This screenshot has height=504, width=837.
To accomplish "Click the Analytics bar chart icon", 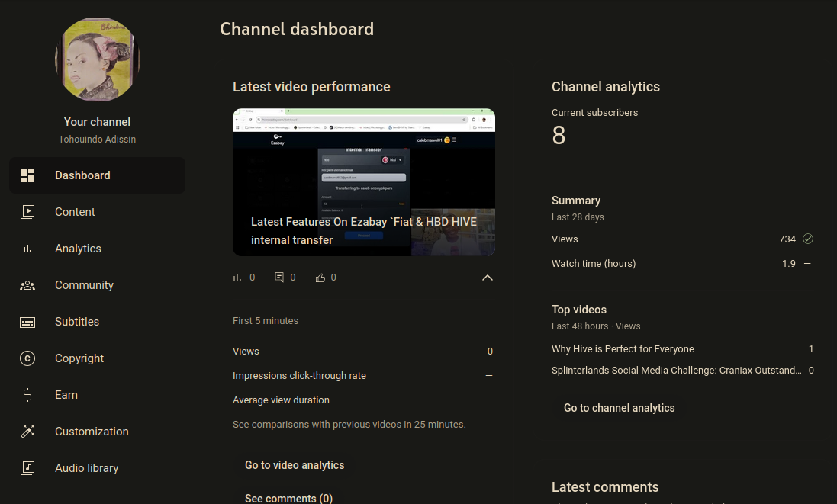I will click(27, 249).
